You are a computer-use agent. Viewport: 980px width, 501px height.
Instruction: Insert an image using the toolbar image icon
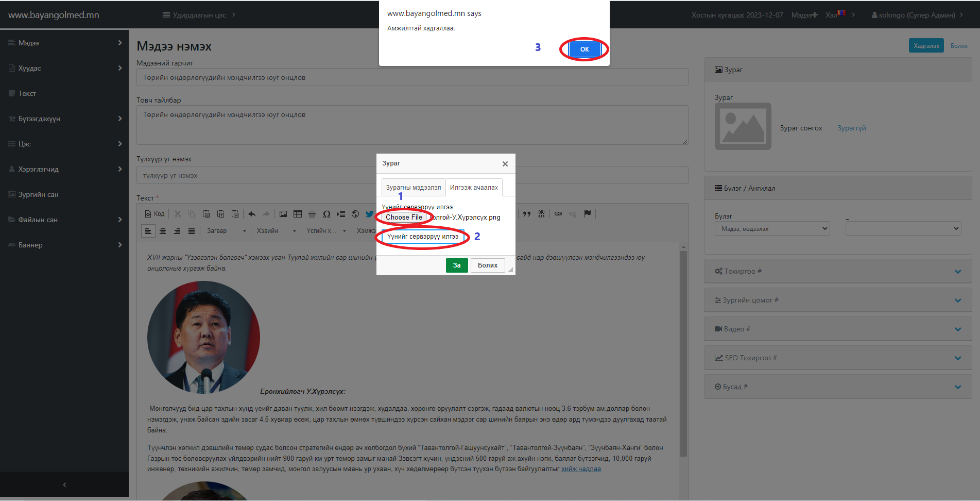283,214
